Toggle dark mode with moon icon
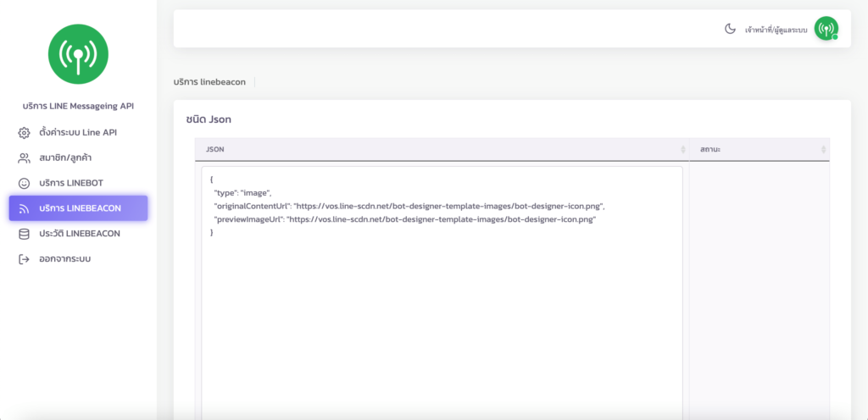The height and width of the screenshot is (420, 868). pos(730,29)
